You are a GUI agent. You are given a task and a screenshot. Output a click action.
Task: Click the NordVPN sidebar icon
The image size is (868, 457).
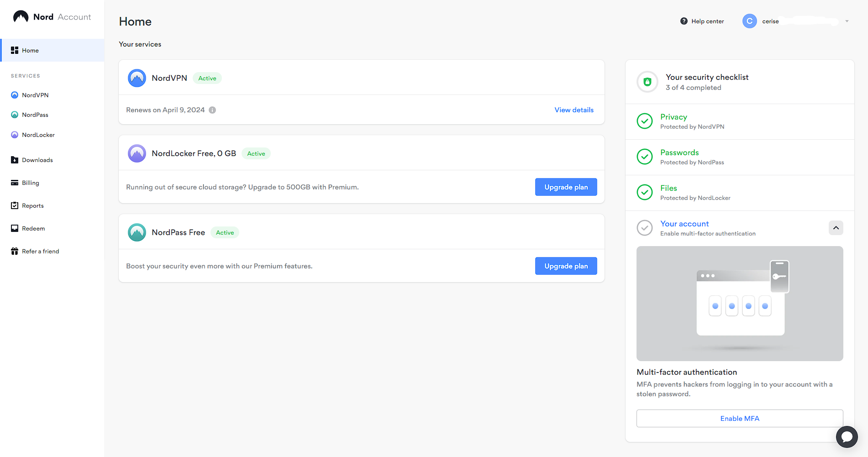pos(15,95)
